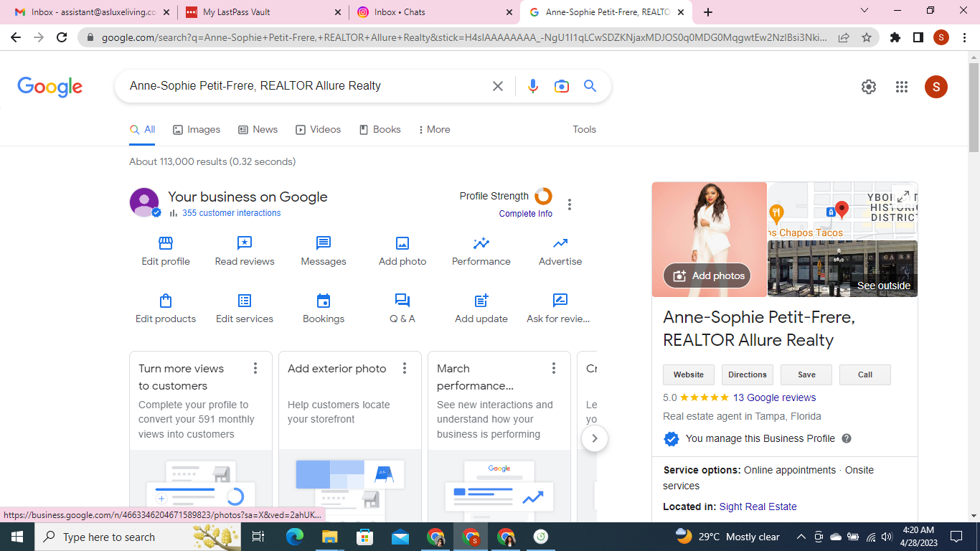Viewport: 980px width, 551px height.
Task: Open Read reviews
Action: pos(245,252)
